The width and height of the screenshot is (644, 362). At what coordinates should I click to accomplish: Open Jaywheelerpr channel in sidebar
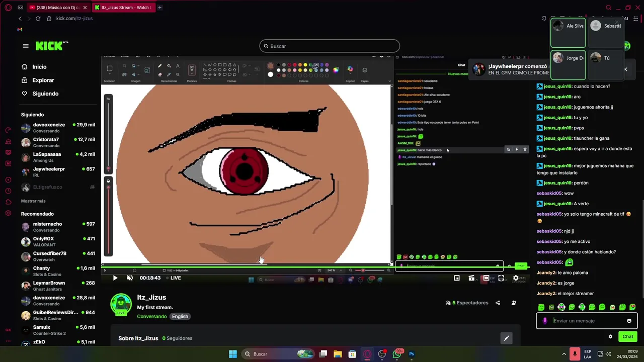tap(58, 172)
